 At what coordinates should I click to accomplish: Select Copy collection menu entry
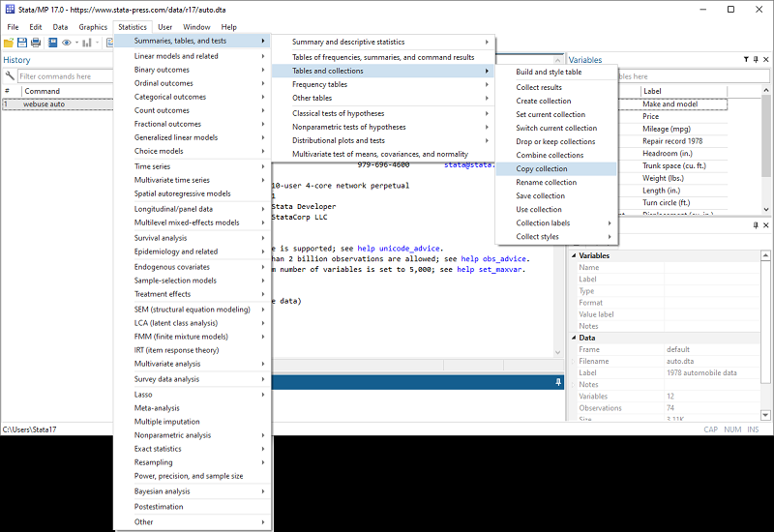[542, 169]
